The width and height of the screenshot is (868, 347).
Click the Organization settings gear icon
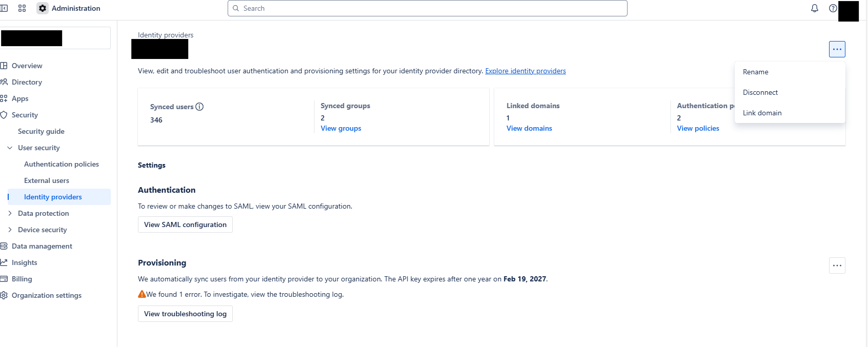4,295
